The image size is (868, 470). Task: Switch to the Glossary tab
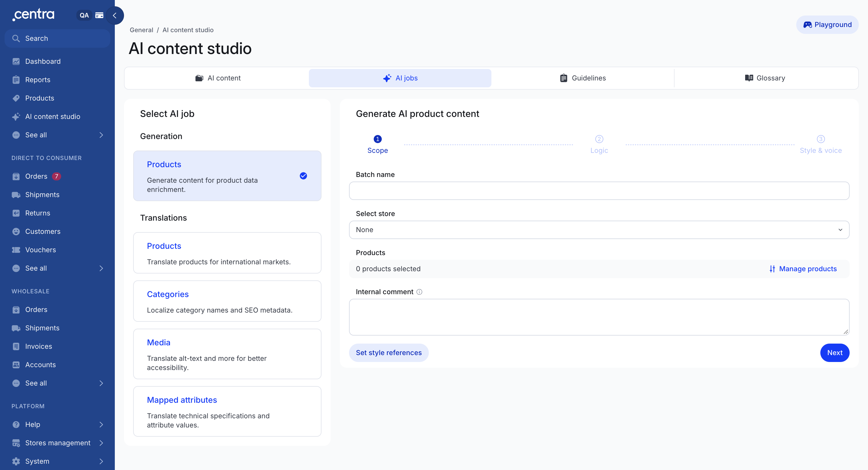tap(765, 78)
